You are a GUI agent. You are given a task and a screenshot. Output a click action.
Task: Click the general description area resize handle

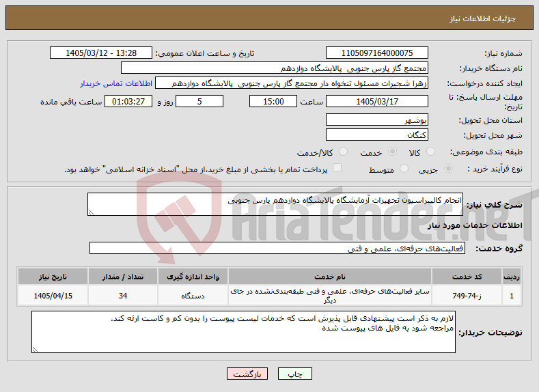[x=91, y=212]
